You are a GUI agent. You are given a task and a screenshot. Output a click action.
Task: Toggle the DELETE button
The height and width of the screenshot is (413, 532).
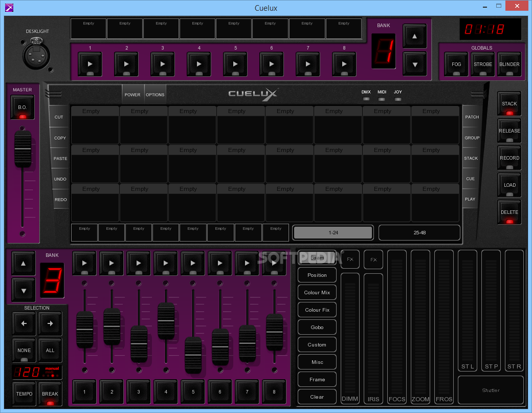(509, 212)
